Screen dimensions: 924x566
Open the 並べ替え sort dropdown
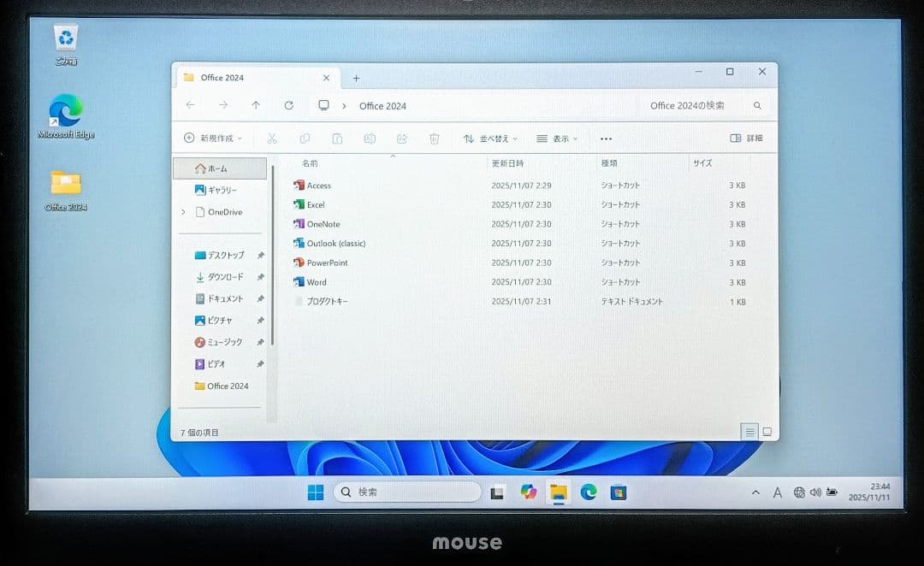[490, 138]
